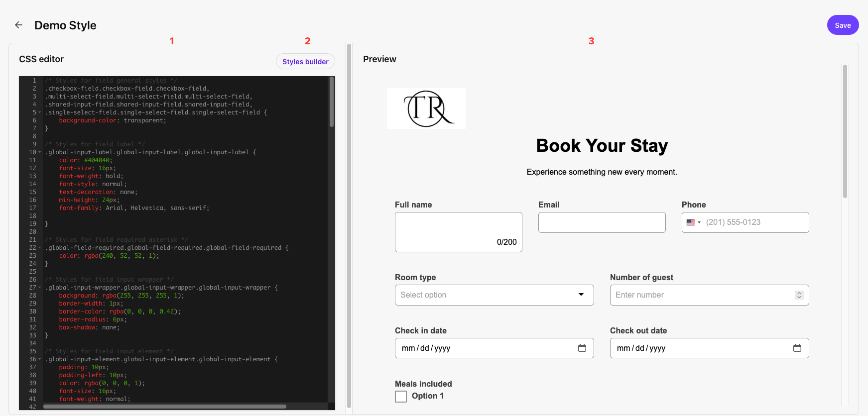
Task: Click the 'text-decoration: none;' code line
Action: (98, 192)
